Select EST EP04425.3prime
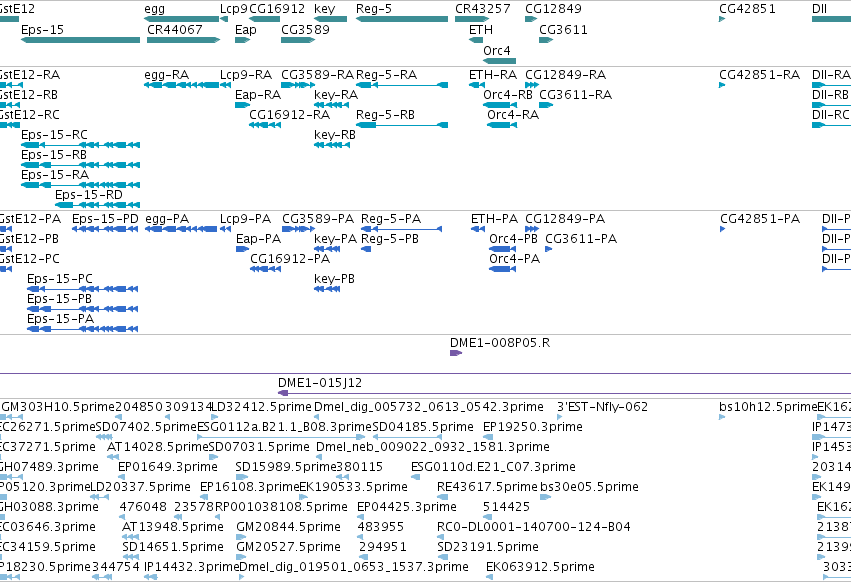851x582 pixels. [361, 517]
